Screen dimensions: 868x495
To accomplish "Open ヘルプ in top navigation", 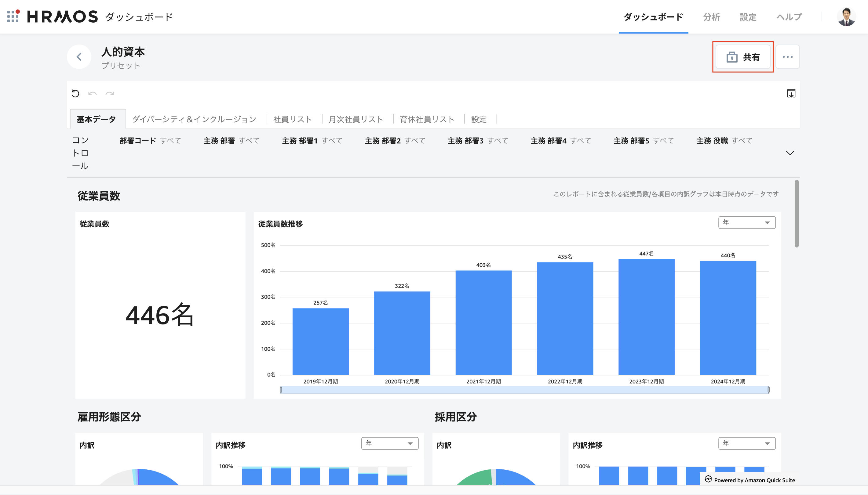I will point(789,17).
